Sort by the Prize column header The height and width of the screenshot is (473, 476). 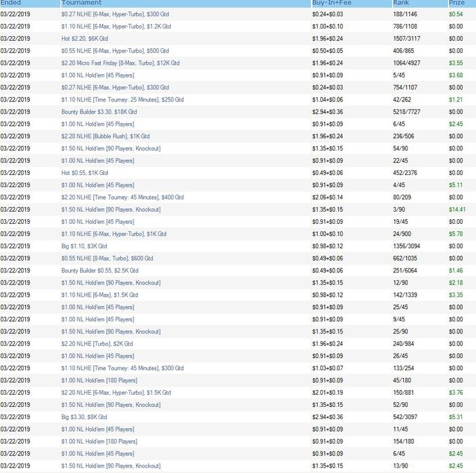click(x=457, y=3)
